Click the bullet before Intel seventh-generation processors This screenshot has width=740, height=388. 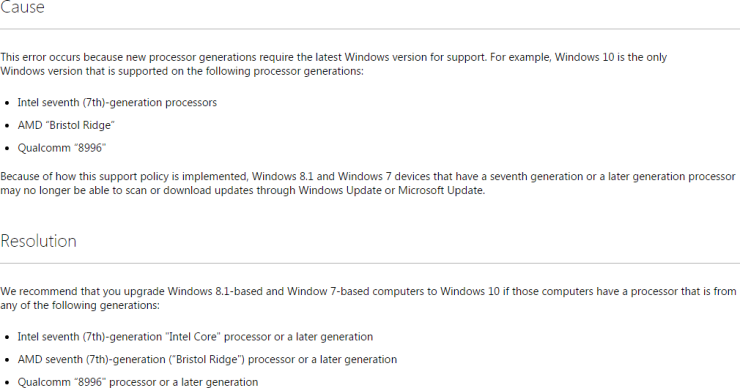point(7,103)
